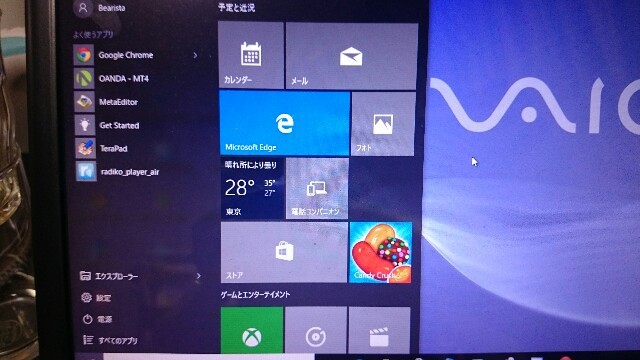Screen dimensions: 640x360
Task: Open Settings (設定)
Action: click(x=96, y=298)
